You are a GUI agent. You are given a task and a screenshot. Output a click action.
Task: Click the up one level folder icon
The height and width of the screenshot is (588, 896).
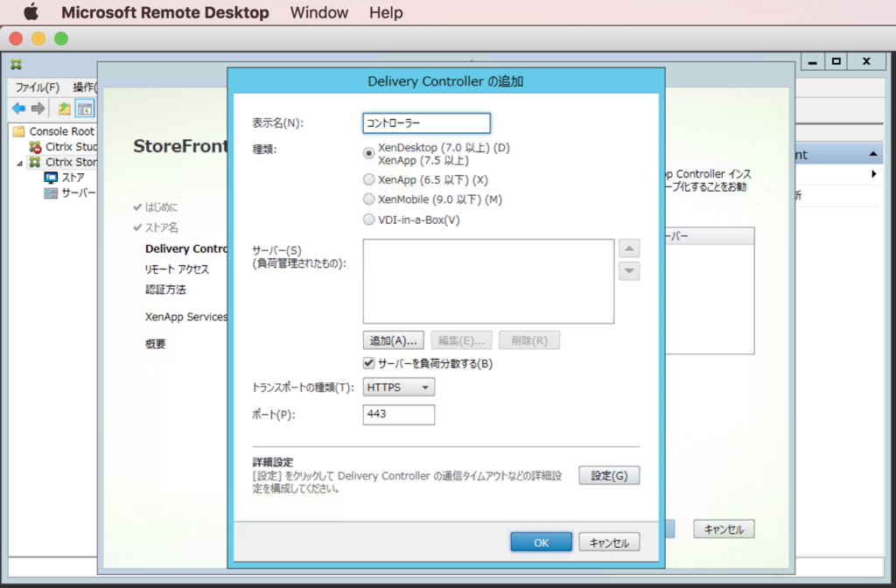(64, 108)
